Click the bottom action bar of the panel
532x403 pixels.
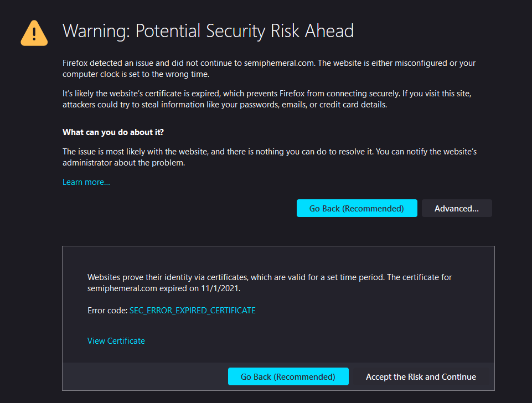pyautogui.click(x=138, y=376)
